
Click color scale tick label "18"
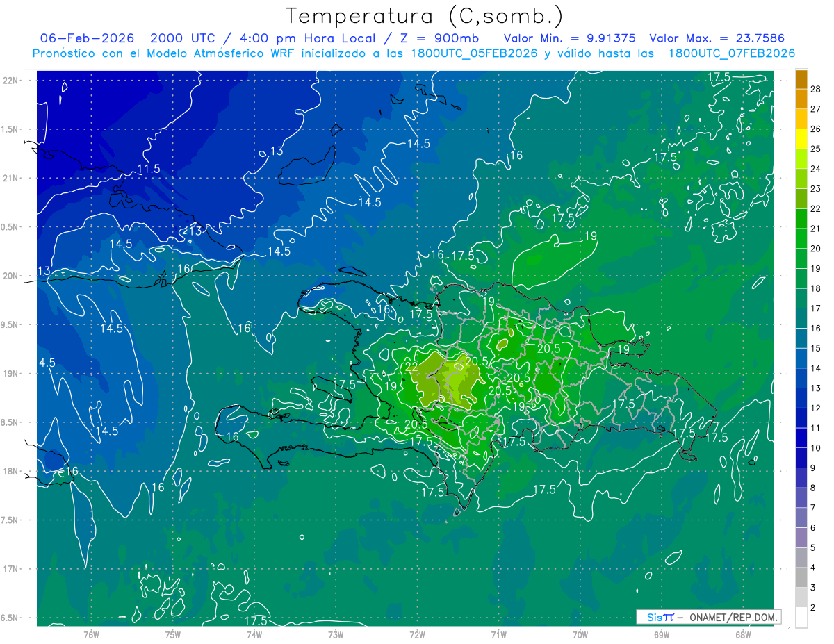tap(816, 288)
